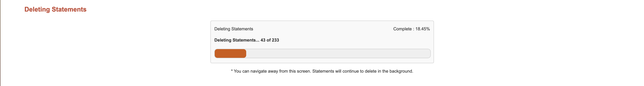Image resolution: width=644 pixels, height=86 pixels.
Task: Click the gray unfilled portion of progress bar
Action: (x=338, y=53)
